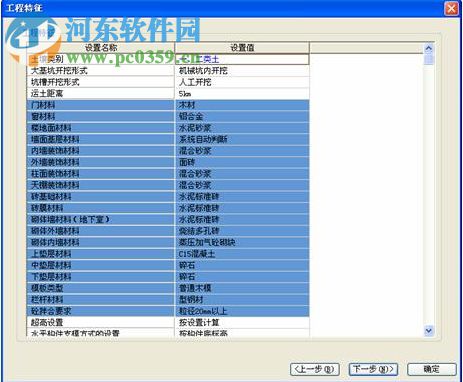The height and width of the screenshot is (382, 463).
Task: Click the 木材 value cell
Action: tap(242, 105)
